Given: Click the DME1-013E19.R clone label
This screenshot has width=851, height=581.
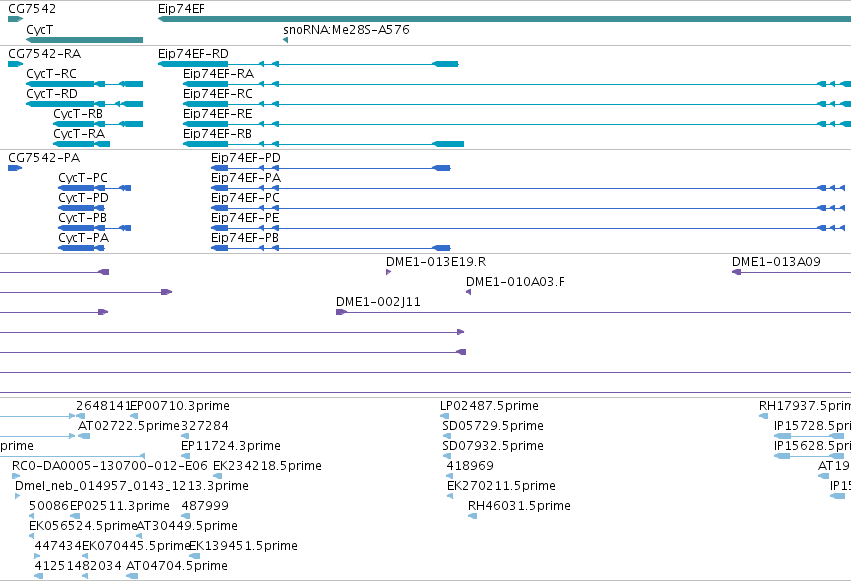Looking at the screenshot, I should click(x=435, y=261).
